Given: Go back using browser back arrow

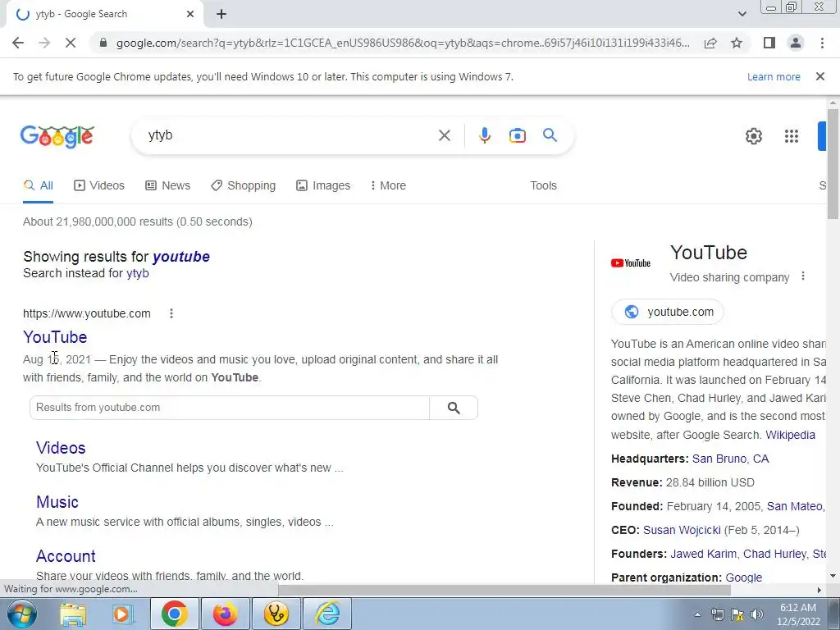Looking at the screenshot, I should pos(18,43).
